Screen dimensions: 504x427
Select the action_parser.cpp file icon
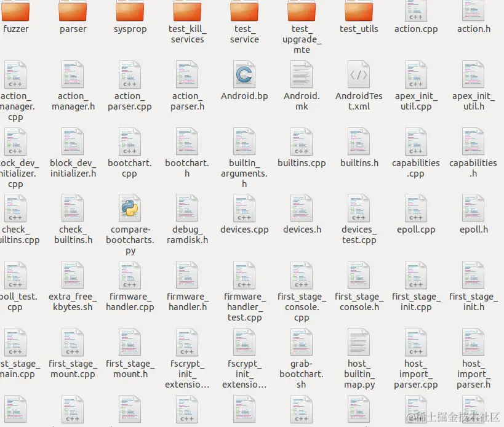[x=130, y=74]
